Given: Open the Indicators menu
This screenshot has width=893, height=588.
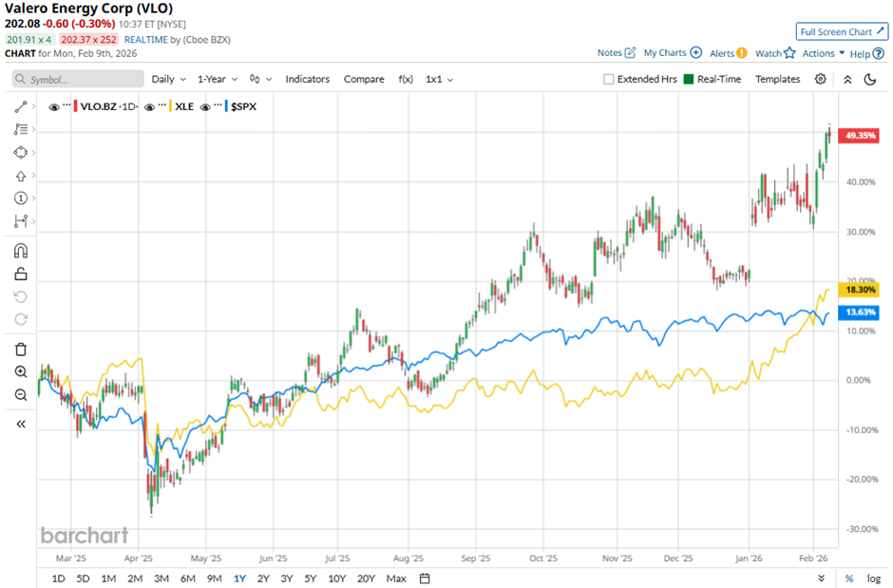Looking at the screenshot, I should [x=307, y=79].
